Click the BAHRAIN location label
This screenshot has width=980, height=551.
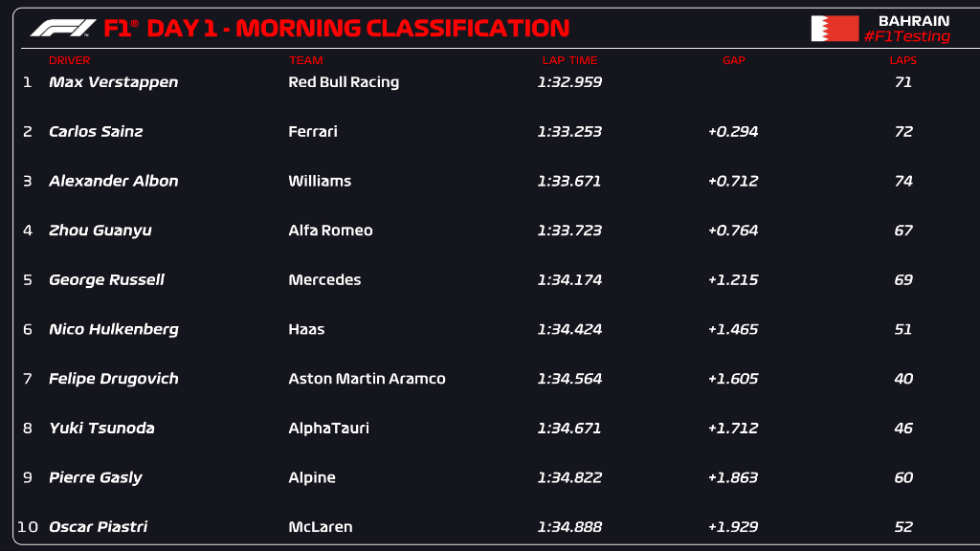point(914,21)
